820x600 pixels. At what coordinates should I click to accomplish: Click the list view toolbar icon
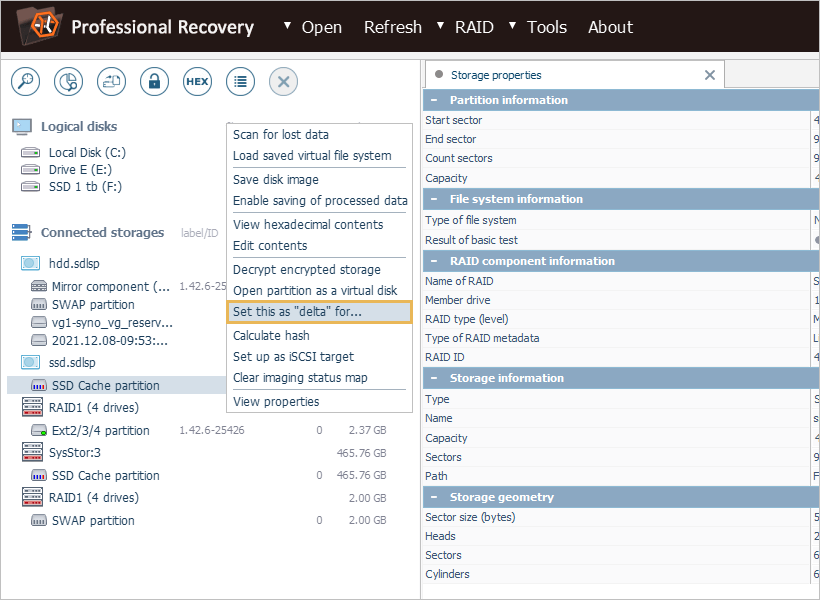coord(240,82)
